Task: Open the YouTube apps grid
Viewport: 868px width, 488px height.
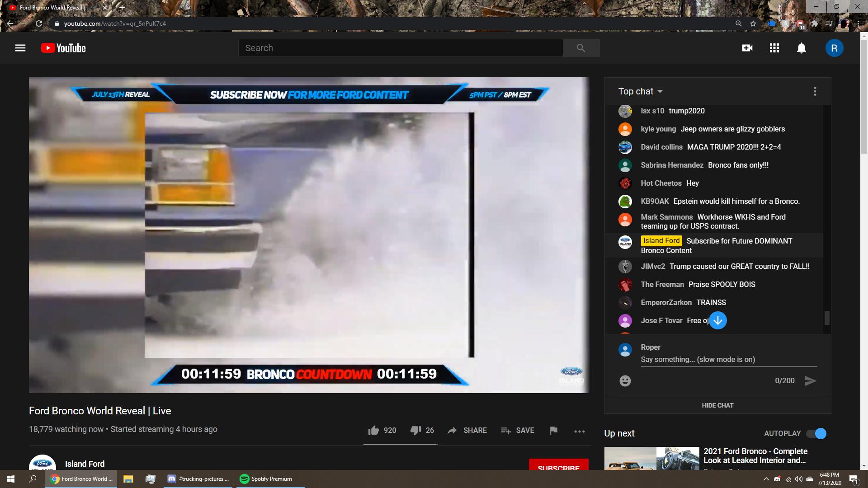Action: pos(774,48)
